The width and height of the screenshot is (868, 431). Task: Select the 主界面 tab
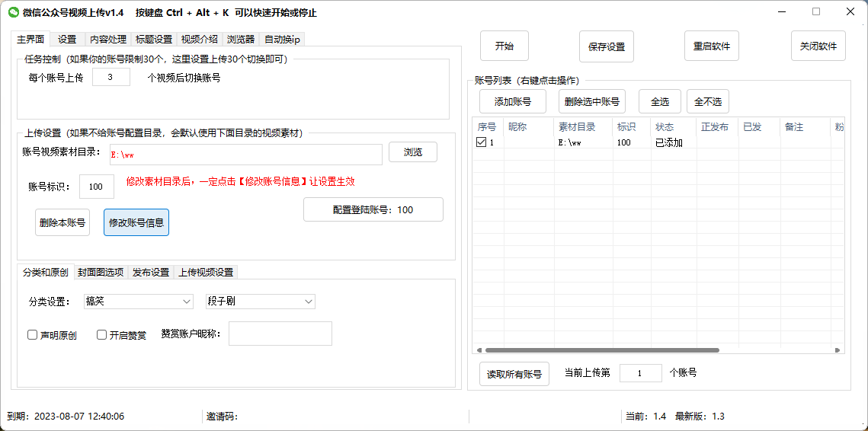click(30, 39)
